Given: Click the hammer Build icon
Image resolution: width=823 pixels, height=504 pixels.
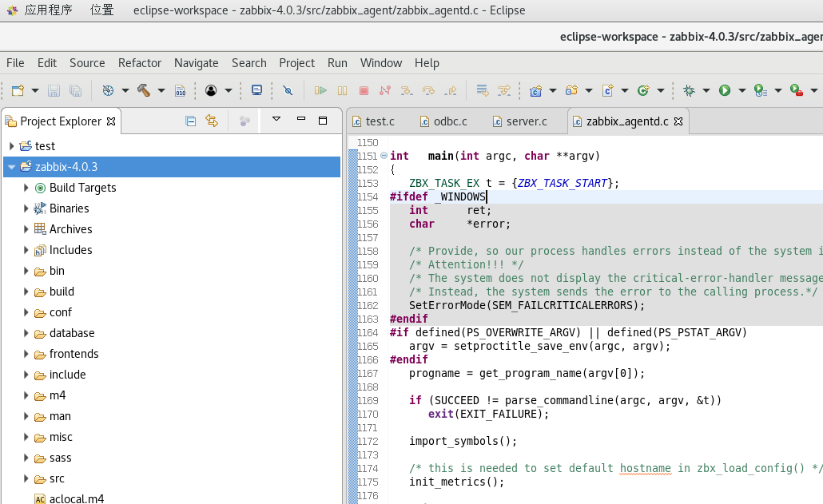Looking at the screenshot, I should 144,90.
